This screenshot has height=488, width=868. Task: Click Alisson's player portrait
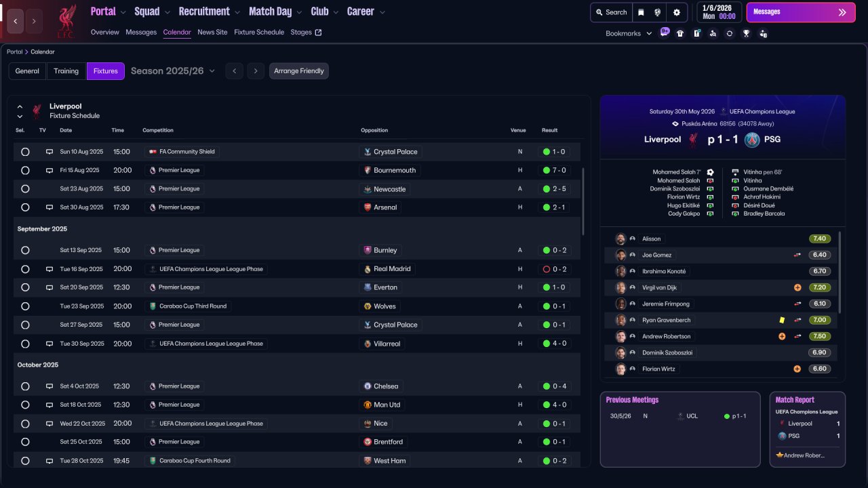620,239
